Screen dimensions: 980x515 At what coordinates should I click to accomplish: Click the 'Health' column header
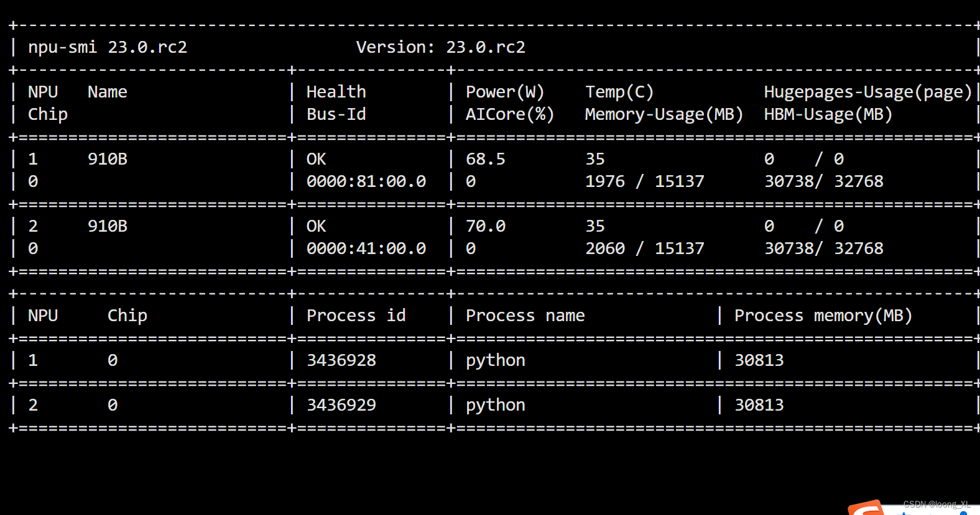[x=336, y=92]
